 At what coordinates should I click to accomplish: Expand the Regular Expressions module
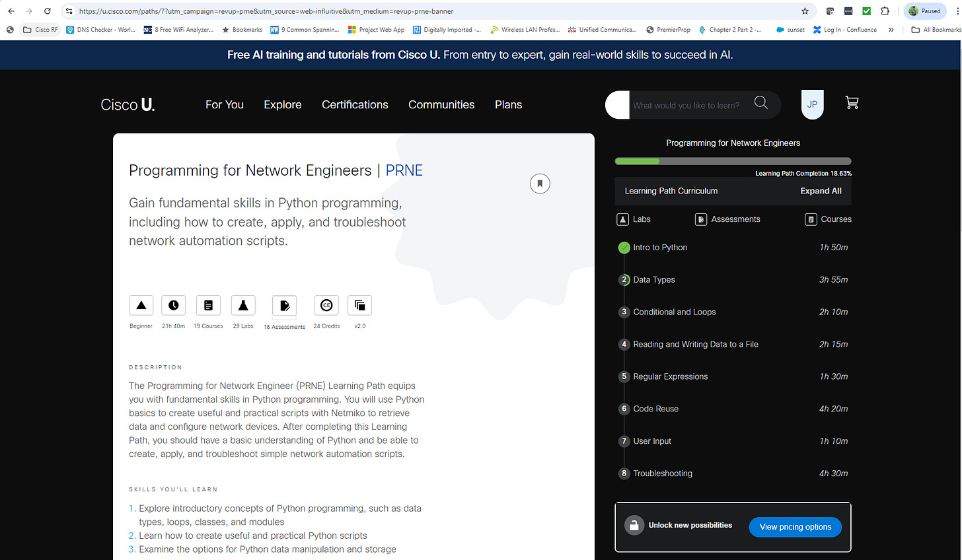pos(733,377)
